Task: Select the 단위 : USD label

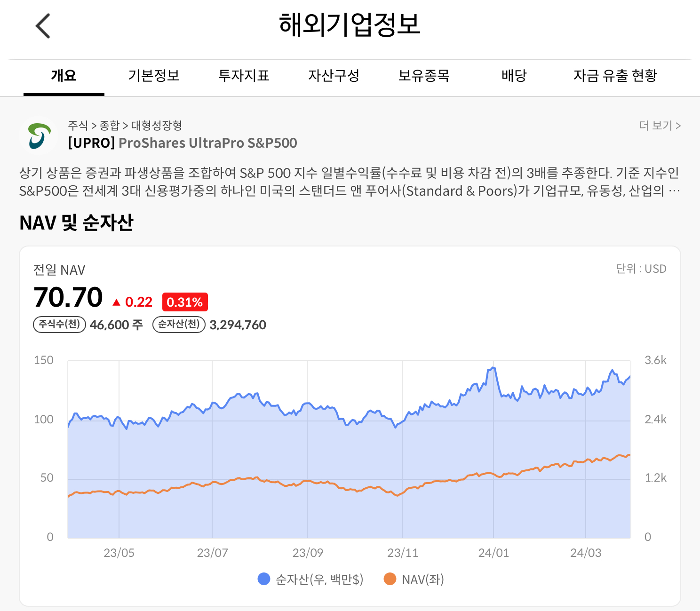Action: pyautogui.click(x=641, y=269)
